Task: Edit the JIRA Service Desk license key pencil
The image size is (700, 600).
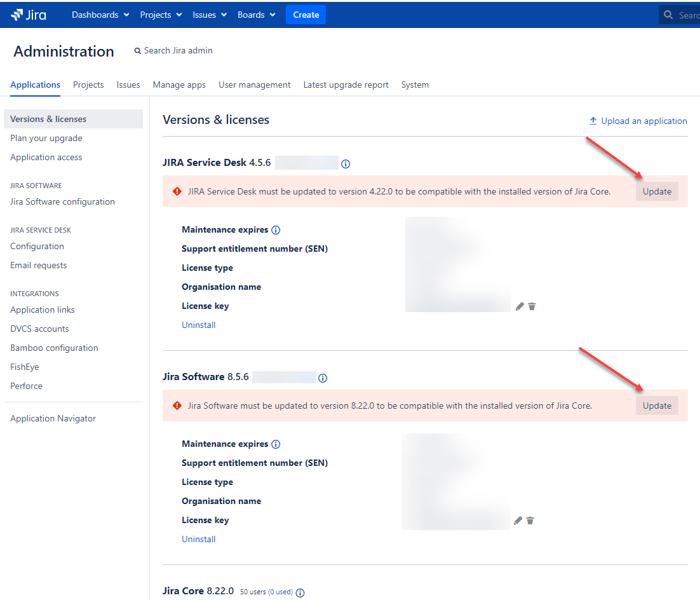Action: coord(520,306)
